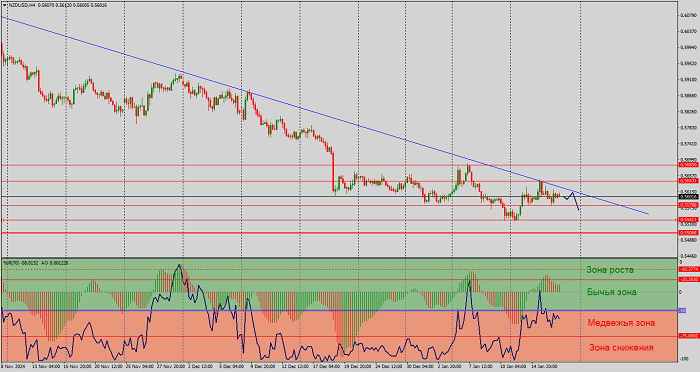Click the 'Бычья зона' zone label
The image size is (700, 372).
(612, 292)
